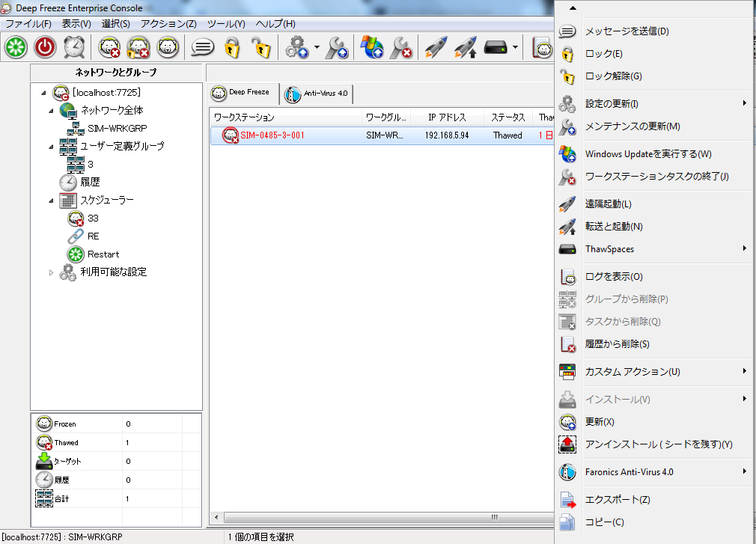
Task: Click the closed padlock Lock toolbar icon
Action: coord(231,47)
